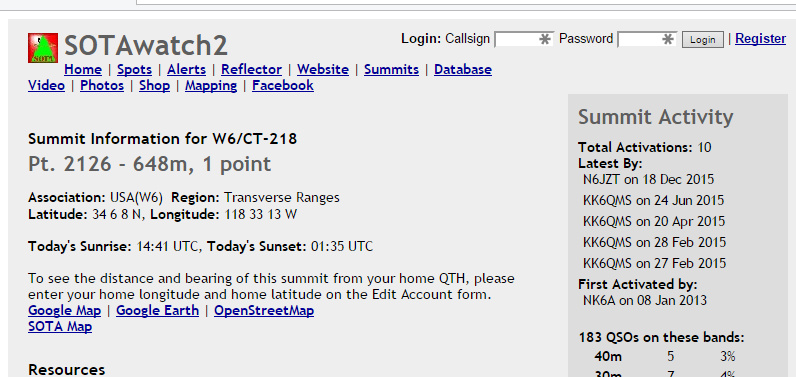Go to the Alerts page
Screen dimensions: 796x377
pyautogui.click(x=186, y=70)
